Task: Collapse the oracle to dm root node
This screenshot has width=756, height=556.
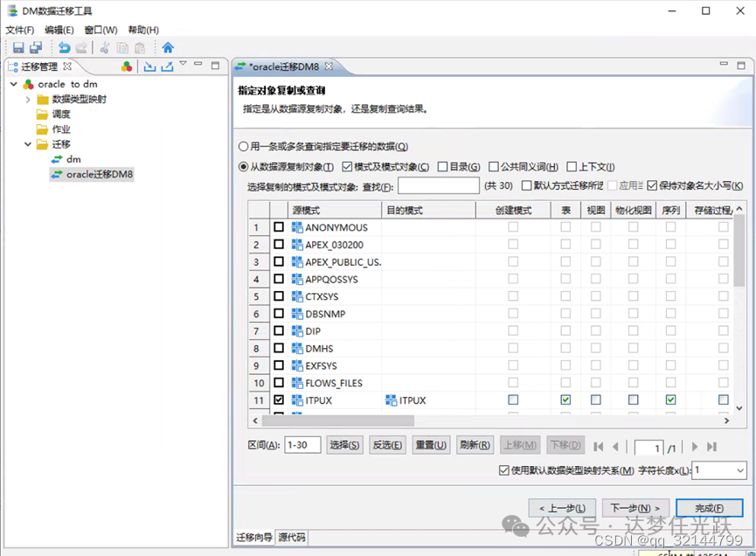Action: click(14, 84)
